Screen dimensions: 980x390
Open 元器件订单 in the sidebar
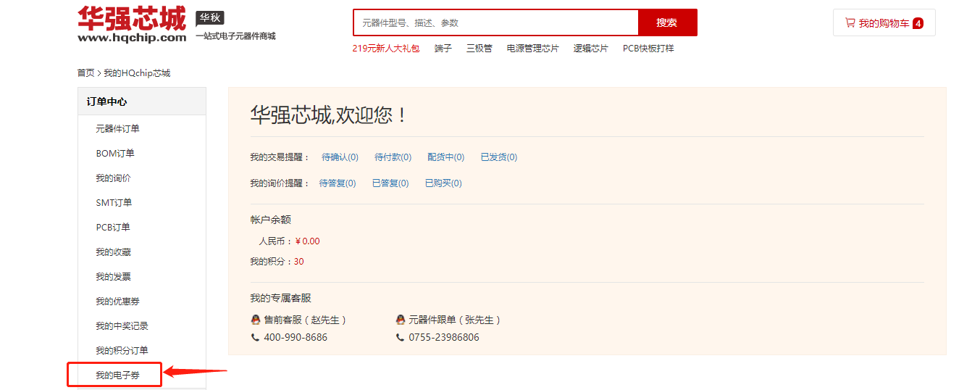coord(117,129)
